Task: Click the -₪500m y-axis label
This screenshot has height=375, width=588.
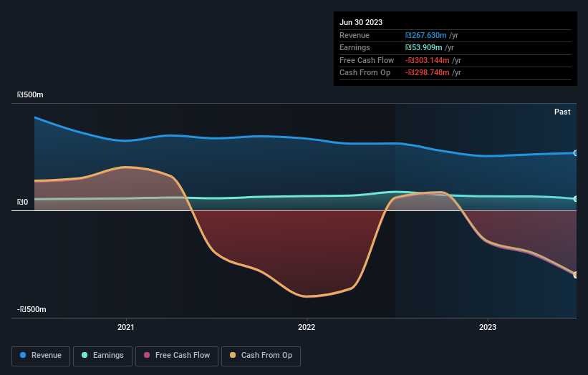Action: tap(32, 309)
